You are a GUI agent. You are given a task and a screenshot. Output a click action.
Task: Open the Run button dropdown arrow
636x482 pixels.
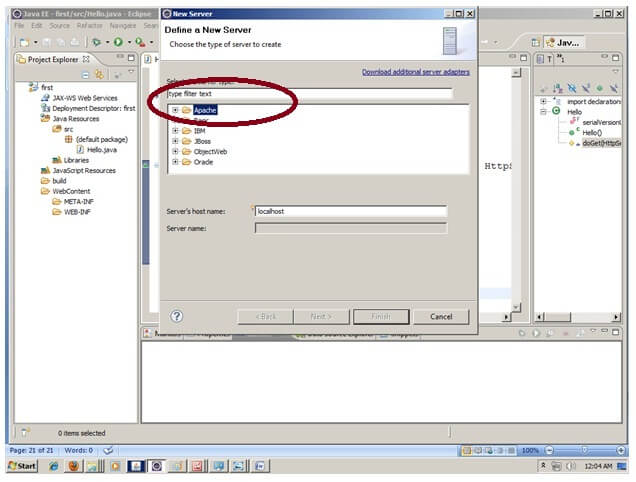[x=129, y=42]
